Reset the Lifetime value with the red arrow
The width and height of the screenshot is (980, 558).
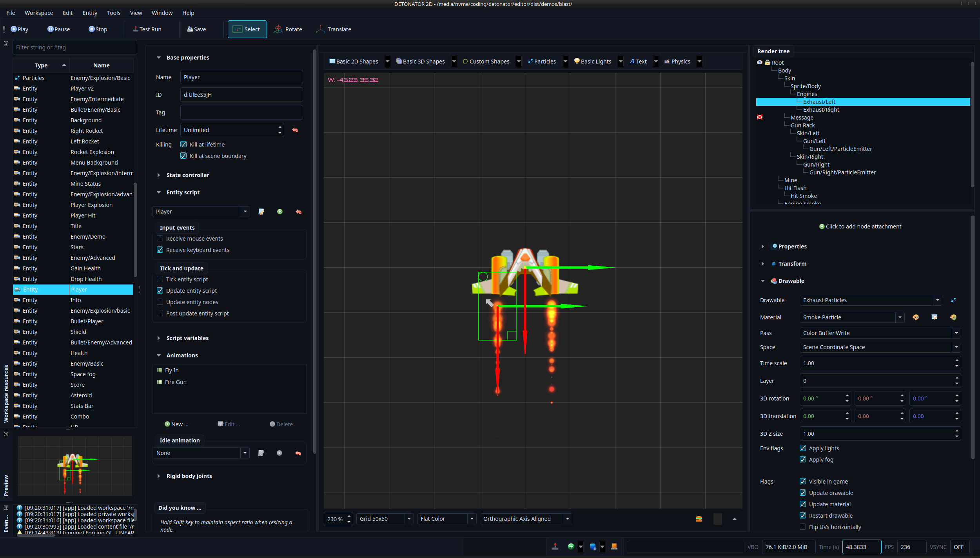295,130
